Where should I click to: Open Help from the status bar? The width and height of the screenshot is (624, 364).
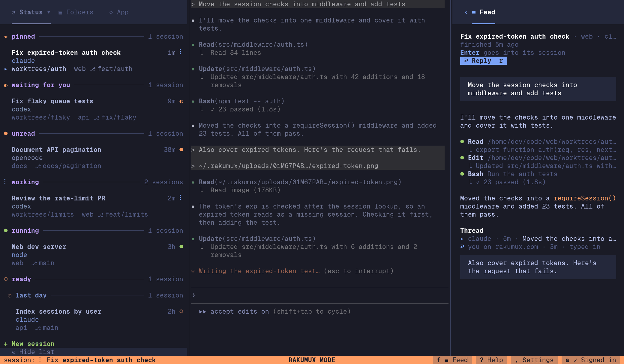[491, 360]
